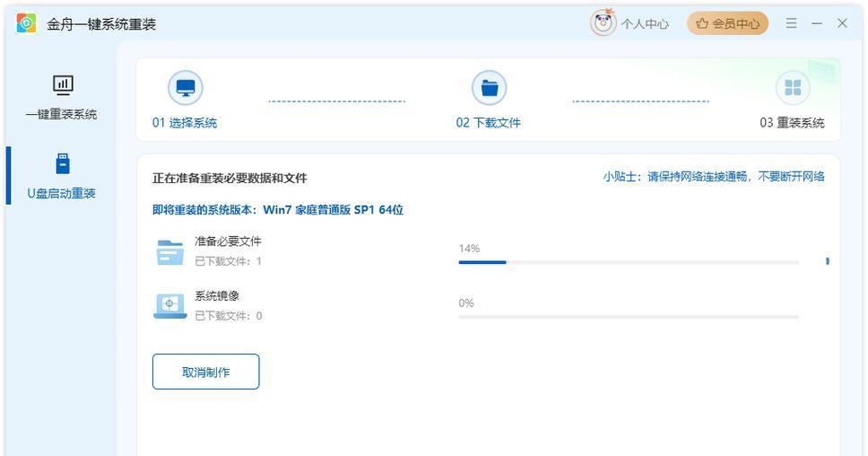Click the USB drive icon in sidebar
Screen dimensions: 868x456
pos(62,164)
